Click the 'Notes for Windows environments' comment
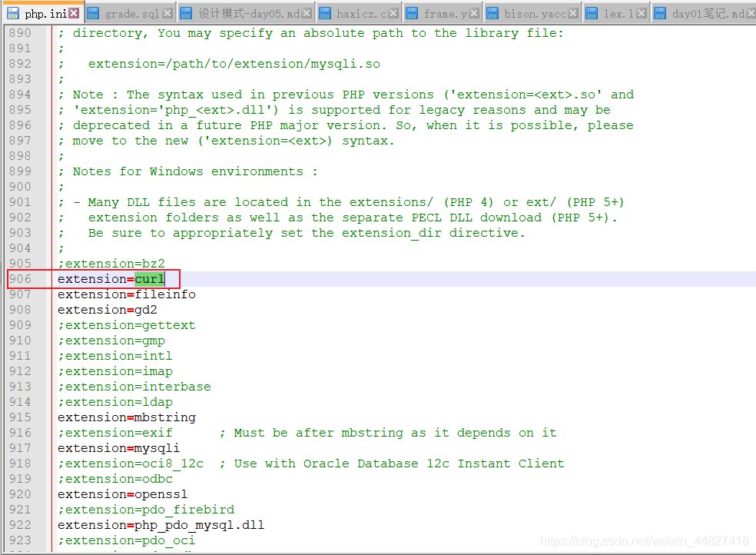This screenshot has height=555, width=756. click(x=188, y=171)
